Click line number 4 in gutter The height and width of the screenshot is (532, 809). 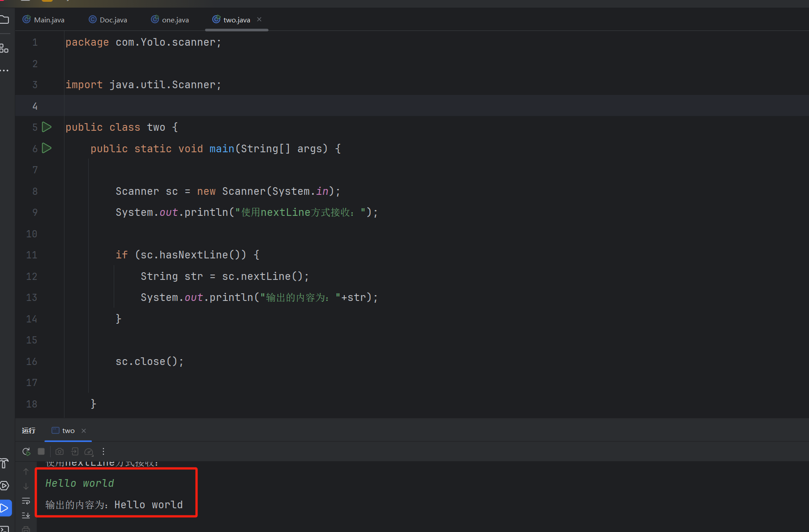click(35, 106)
